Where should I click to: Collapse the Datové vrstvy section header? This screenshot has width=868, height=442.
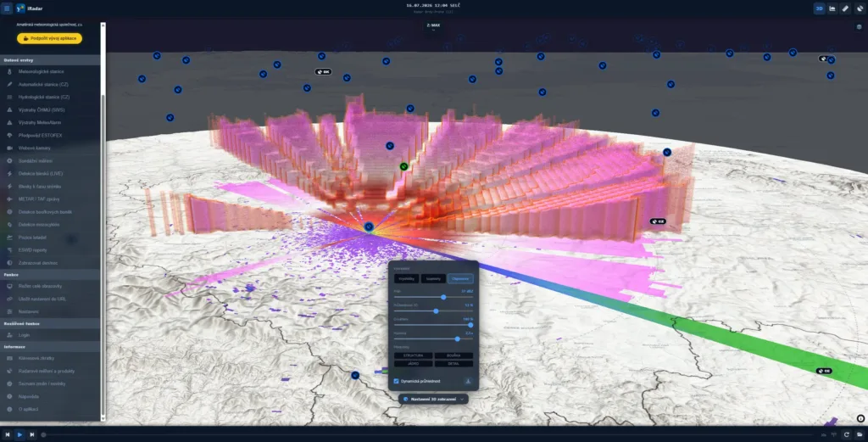[x=50, y=60]
